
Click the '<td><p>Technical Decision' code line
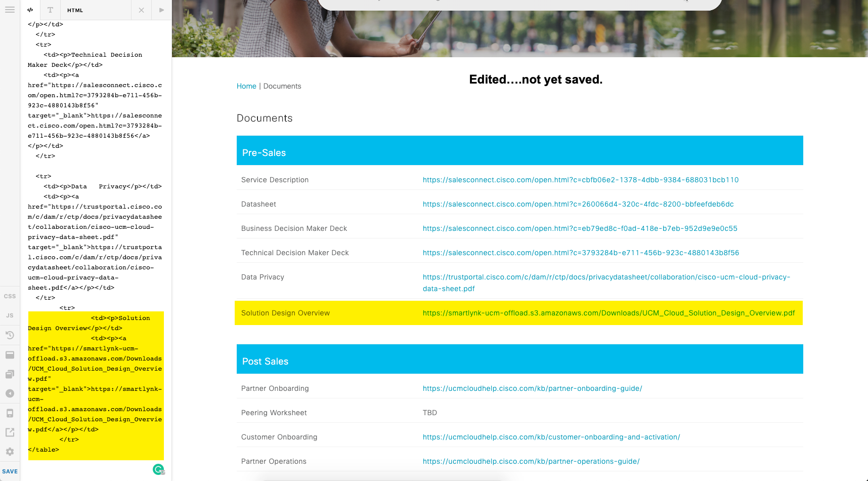(93, 55)
